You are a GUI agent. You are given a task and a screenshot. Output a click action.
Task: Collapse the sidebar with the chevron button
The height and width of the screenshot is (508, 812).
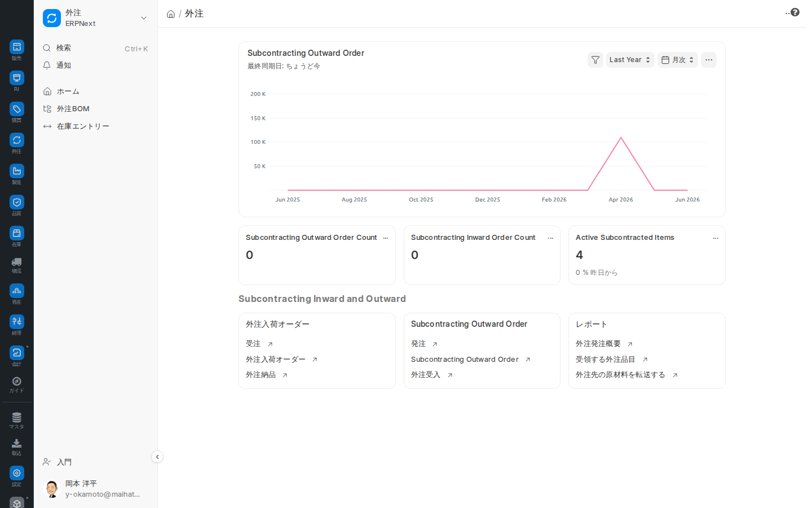coord(157,457)
